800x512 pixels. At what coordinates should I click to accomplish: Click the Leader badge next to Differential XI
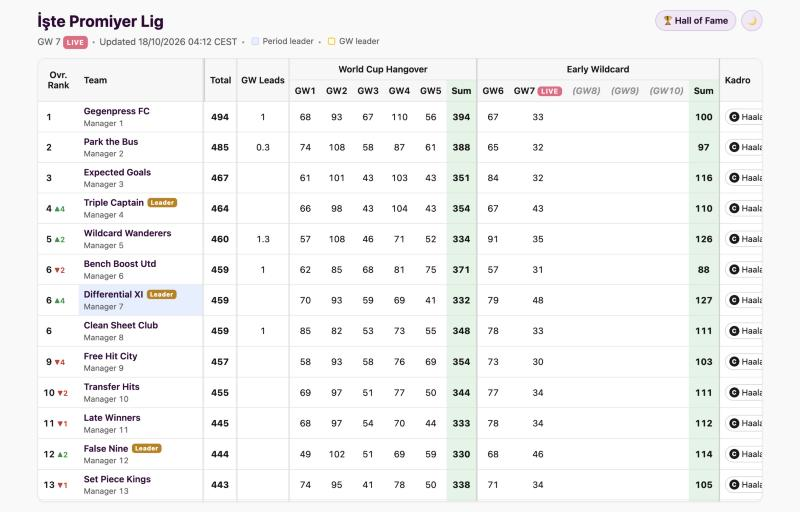click(x=162, y=295)
